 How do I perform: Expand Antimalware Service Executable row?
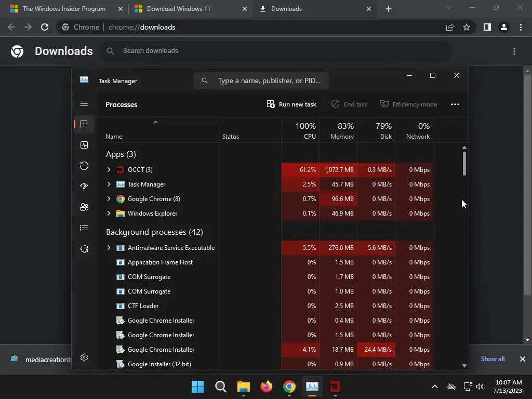[x=109, y=248]
